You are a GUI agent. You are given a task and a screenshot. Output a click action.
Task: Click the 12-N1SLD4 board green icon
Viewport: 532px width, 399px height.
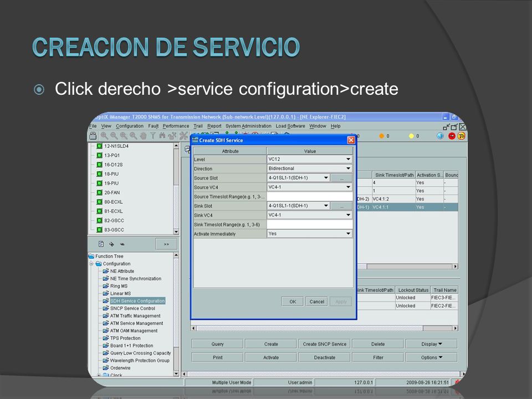tap(99, 146)
